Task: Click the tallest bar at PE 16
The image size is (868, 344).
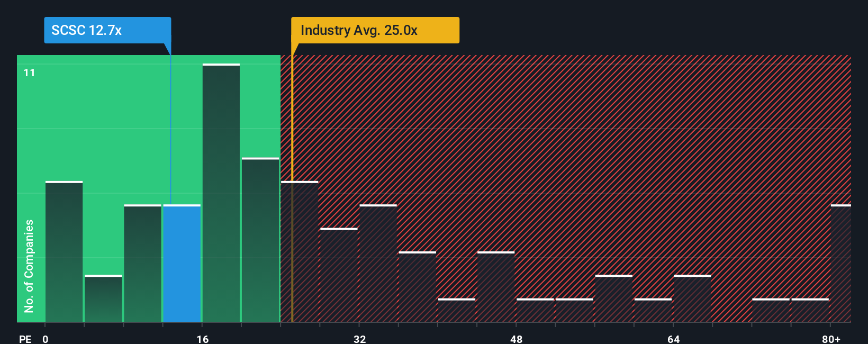Action: (x=221, y=193)
